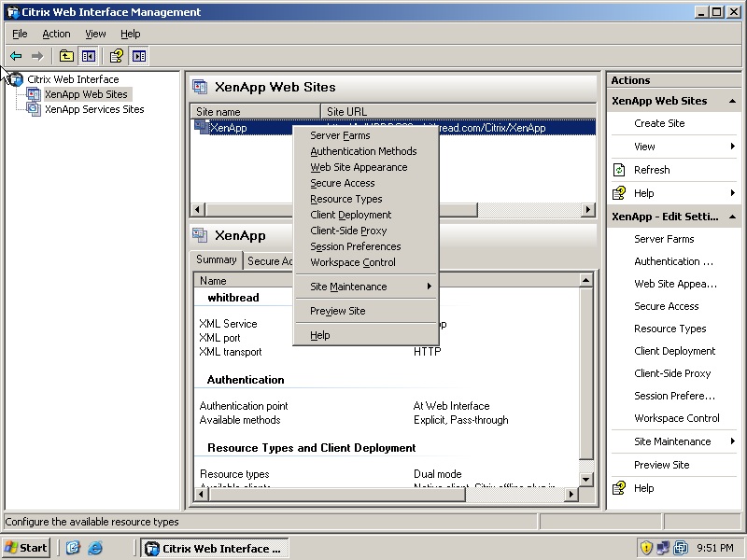Click Client Deployment in Actions pane
The width and height of the screenshot is (747, 560).
[x=674, y=351]
